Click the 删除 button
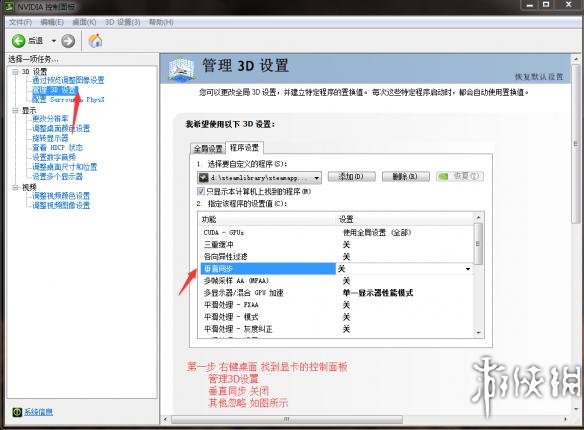Screen dimensions: 584x430 (405, 176)
